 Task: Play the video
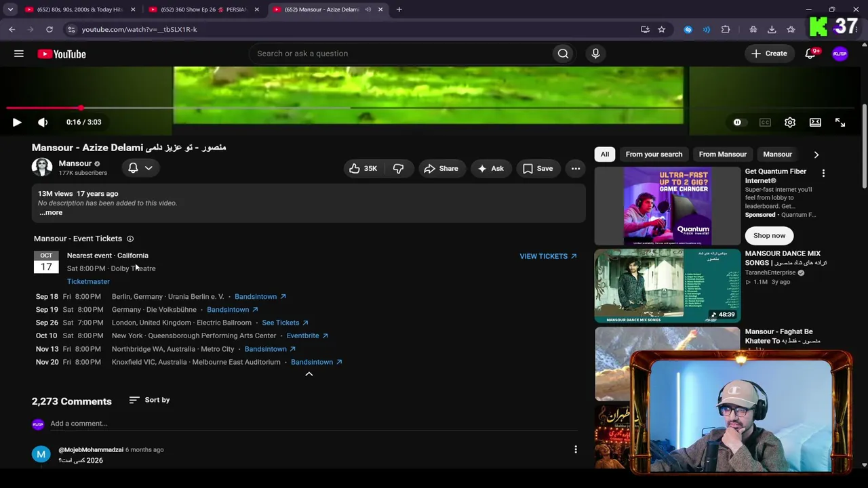[17, 123]
